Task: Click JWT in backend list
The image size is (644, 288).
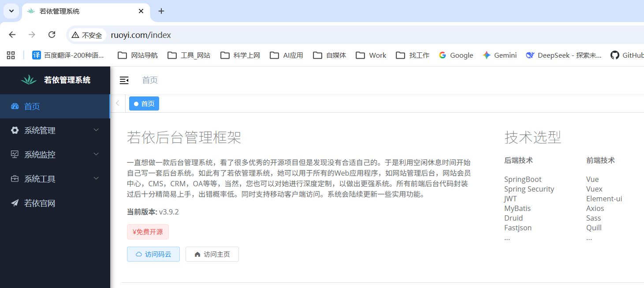Action: [510, 199]
